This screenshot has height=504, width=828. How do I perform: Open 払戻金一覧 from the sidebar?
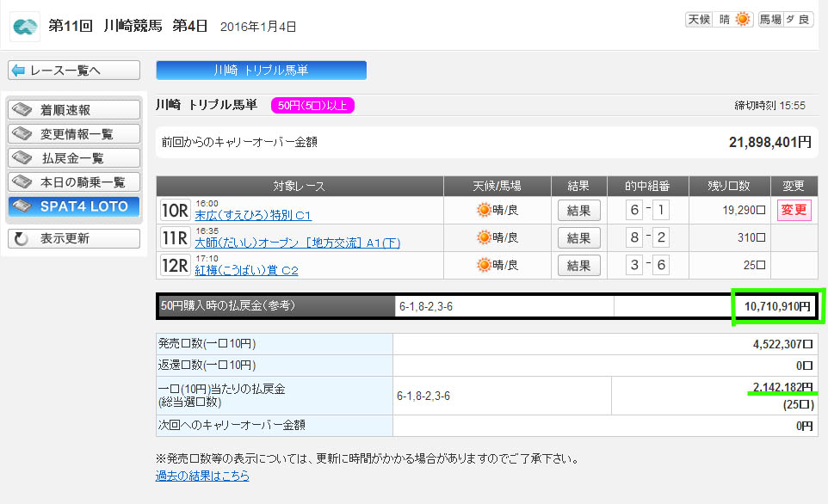tap(73, 158)
